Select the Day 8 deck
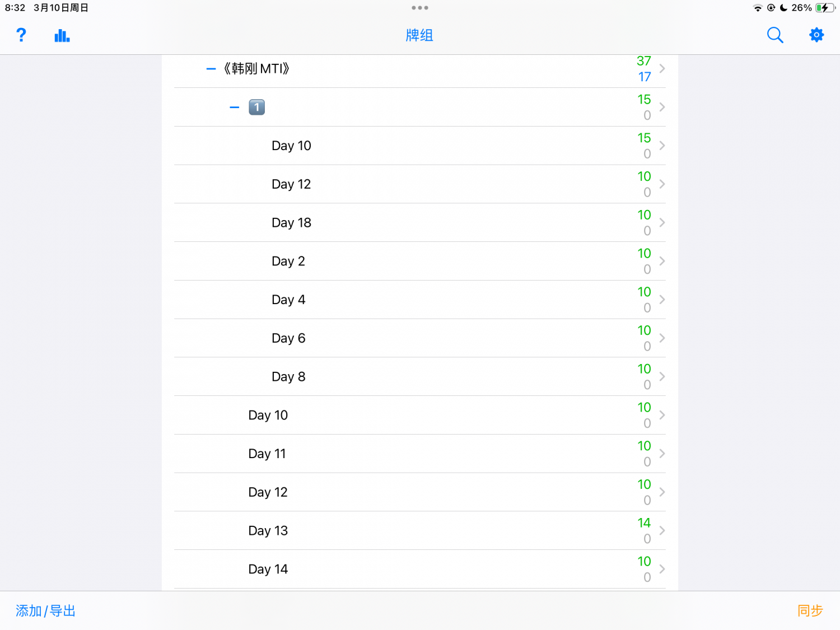 420,377
